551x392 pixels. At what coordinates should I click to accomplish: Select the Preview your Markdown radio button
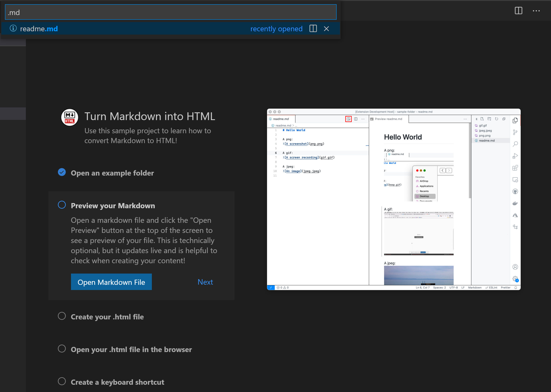pyautogui.click(x=62, y=205)
